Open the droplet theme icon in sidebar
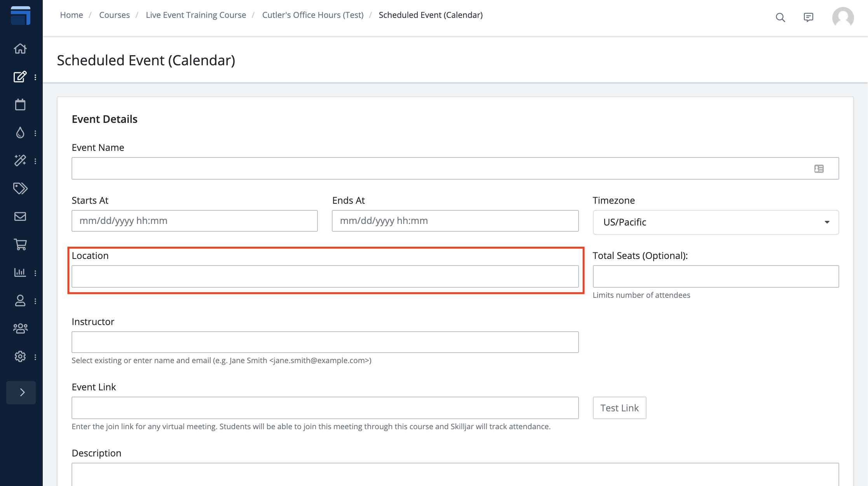Image resolution: width=868 pixels, height=486 pixels. pyautogui.click(x=20, y=133)
